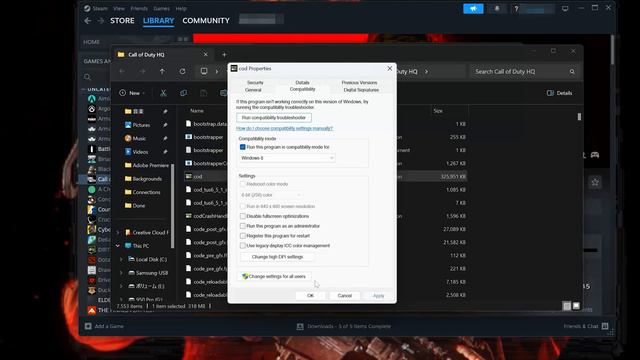This screenshot has width=640, height=360.
Task: Click the Steam help question mark icon
Action: [x=516, y=9]
